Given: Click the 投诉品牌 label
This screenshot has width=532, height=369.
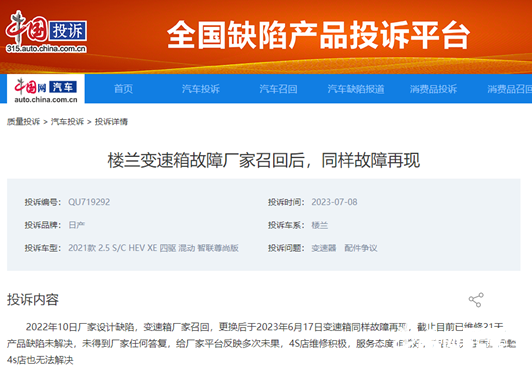Looking at the screenshot, I should (43, 225).
